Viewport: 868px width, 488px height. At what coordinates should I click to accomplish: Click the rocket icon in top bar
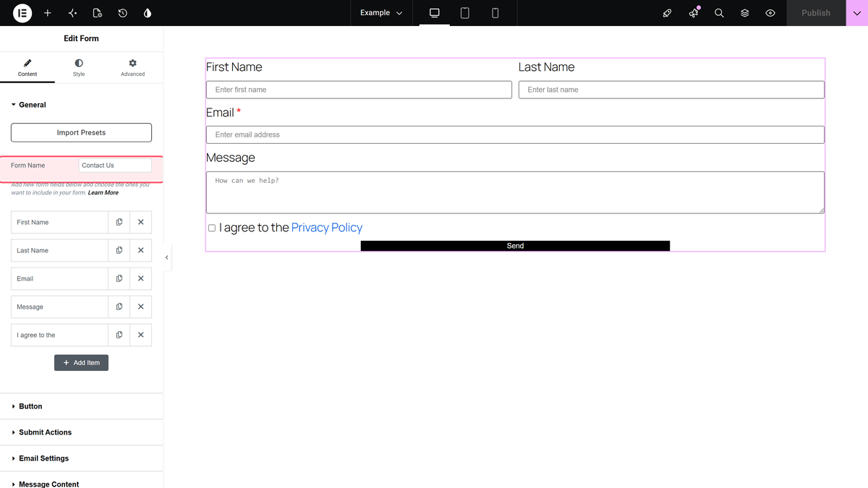tap(668, 13)
